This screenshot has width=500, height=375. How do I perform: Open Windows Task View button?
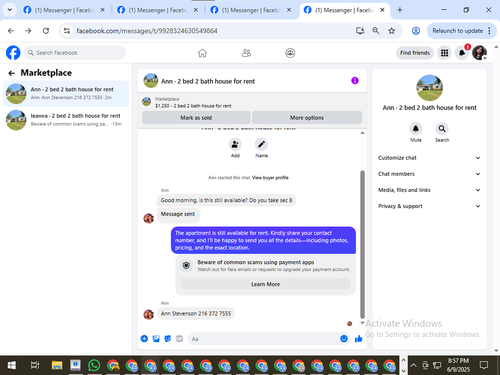click(x=35, y=365)
